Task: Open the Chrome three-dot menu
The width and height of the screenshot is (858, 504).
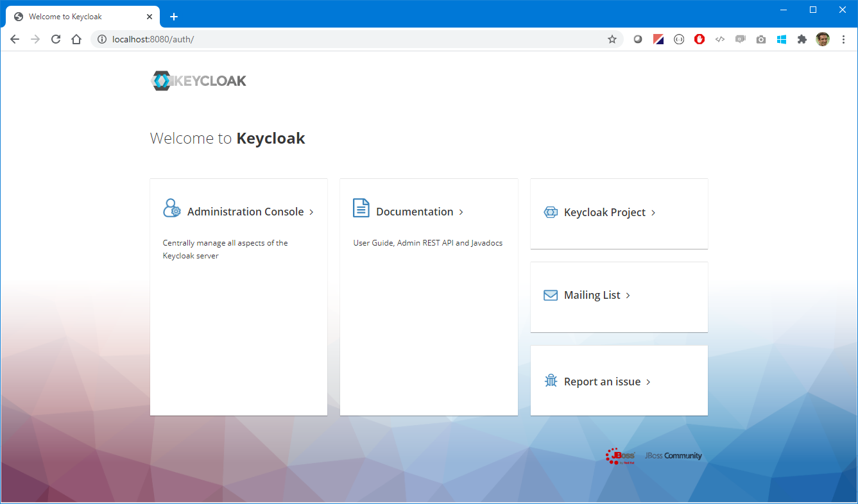Action: tap(843, 39)
